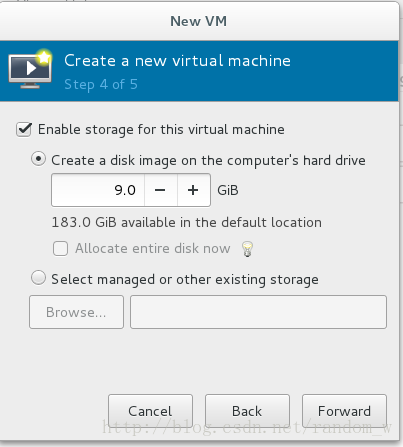Click the 'Step 4 of 5' label
Viewport: 403px width, 447px height.
tap(101, 85)
